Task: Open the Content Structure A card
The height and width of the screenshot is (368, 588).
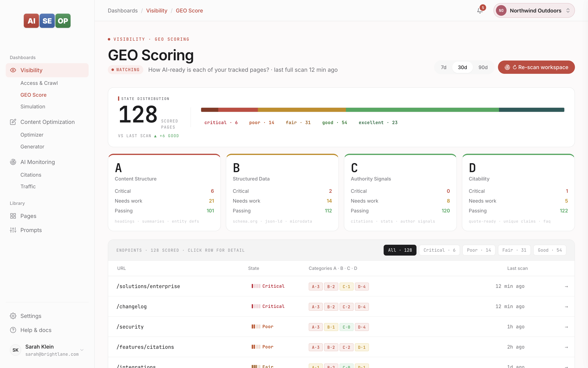Action: 164,192
